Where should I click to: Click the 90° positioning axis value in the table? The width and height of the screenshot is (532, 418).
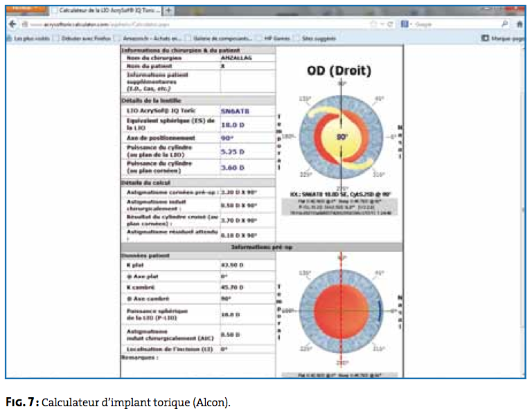pyautogui.click(x=227, y=138)
